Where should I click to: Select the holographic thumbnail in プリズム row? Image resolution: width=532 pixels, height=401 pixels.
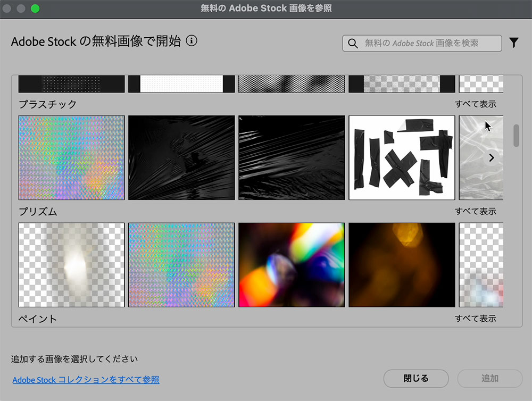(181, 265)
